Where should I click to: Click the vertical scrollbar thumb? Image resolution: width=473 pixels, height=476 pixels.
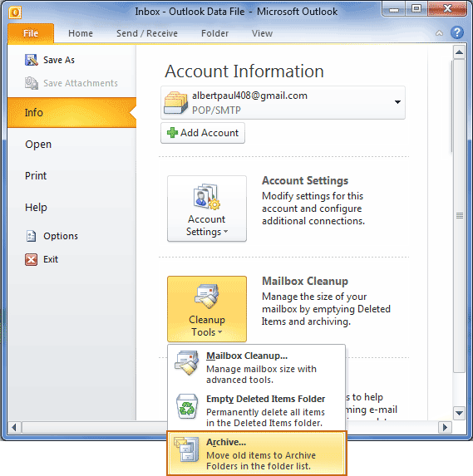point(459,215)
